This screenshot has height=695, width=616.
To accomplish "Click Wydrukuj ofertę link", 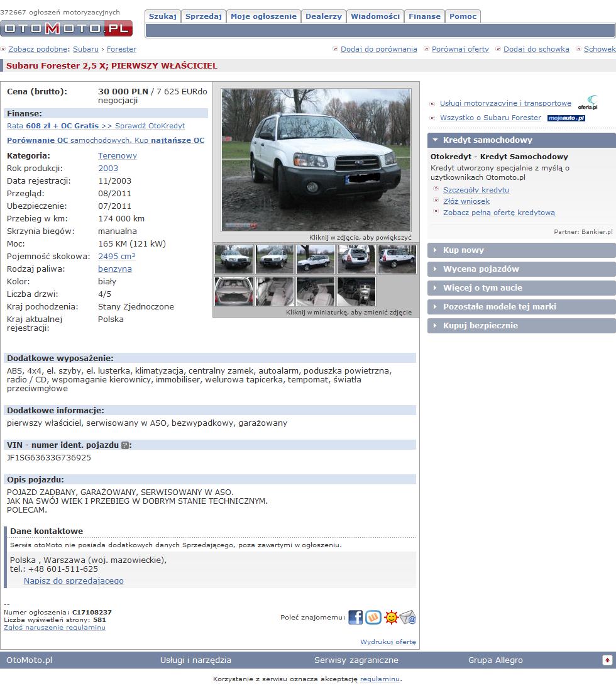I will pyautogui.click(x=388, y=642).
